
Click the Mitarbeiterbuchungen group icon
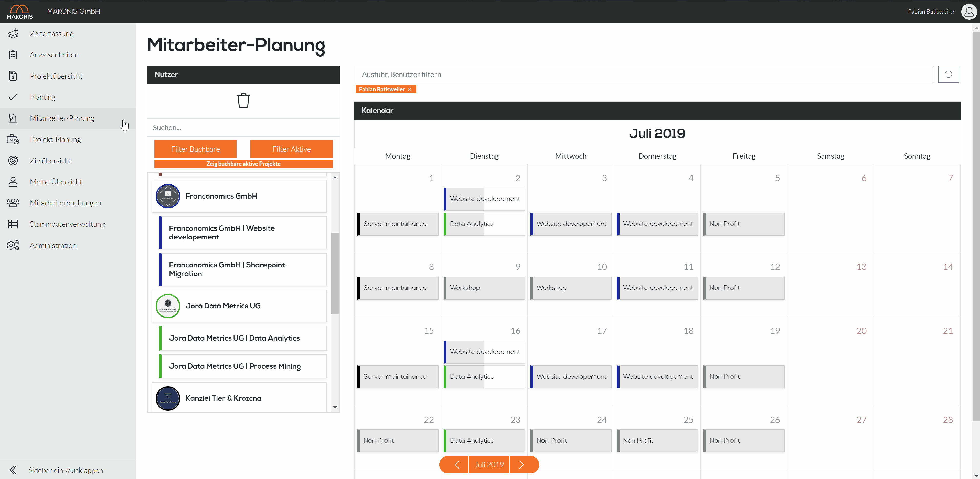click(13, 203)
